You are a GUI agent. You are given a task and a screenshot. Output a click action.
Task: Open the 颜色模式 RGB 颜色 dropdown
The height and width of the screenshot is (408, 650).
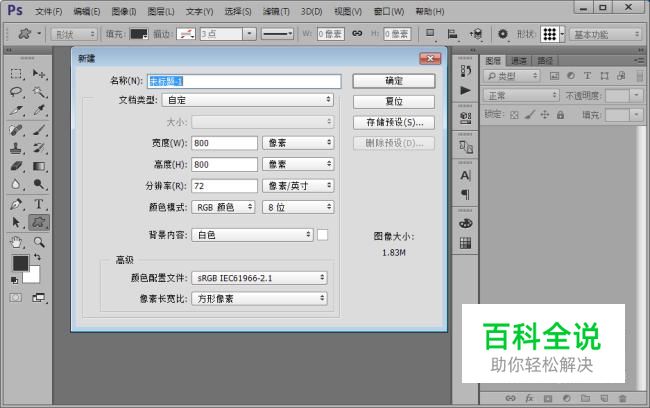pyautogui.click(x=223, y=207)
